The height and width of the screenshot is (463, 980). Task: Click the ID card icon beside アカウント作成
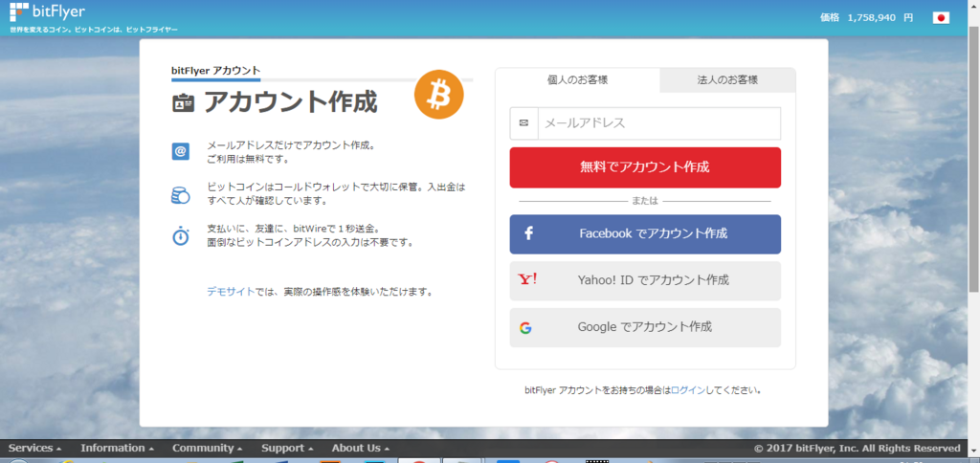(x=184, y=103)
